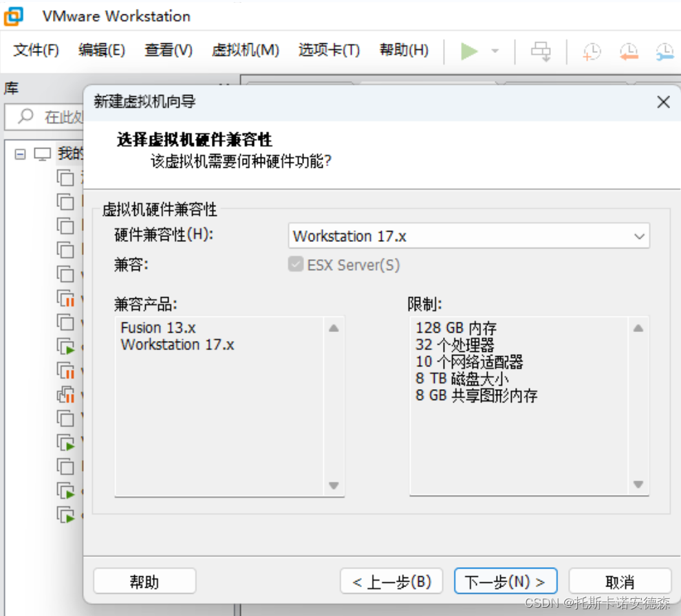This screenshot has width=681, height=616.
Task: Cancel the wizard with 取消 button
Action: click(x=620, y=581)
